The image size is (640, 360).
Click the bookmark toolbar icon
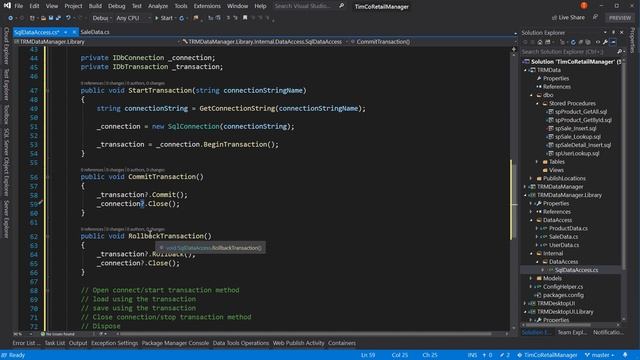pos(245,18)
